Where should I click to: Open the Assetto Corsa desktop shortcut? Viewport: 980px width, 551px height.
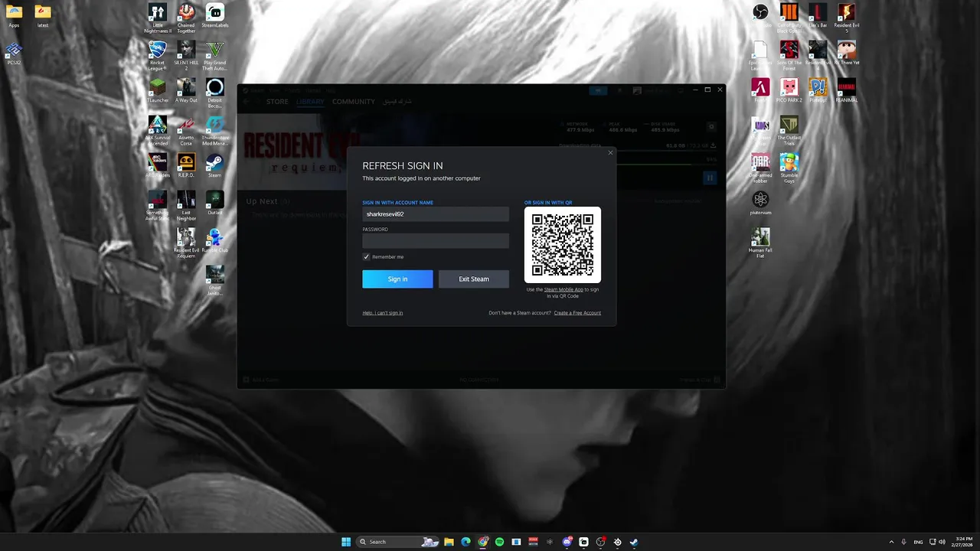pyautogui.click(x=186, y=131)
